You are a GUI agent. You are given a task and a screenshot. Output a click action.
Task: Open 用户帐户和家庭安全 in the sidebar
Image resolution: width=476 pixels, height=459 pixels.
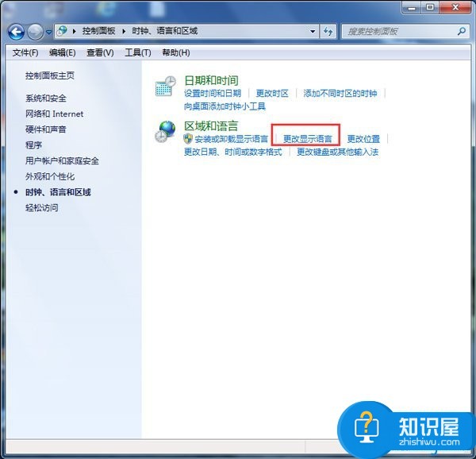pyautogui.click(x=62, y=160)
